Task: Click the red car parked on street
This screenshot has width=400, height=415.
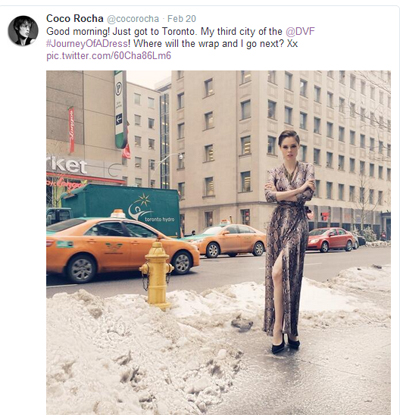Action: pos(331,239)
